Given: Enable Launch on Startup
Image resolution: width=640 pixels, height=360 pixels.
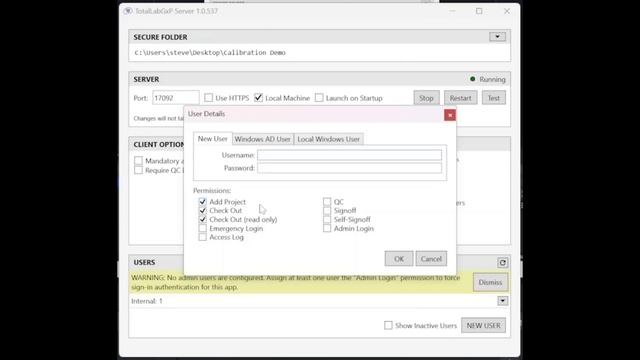Looking at the screenshot, I should (319, 98).
